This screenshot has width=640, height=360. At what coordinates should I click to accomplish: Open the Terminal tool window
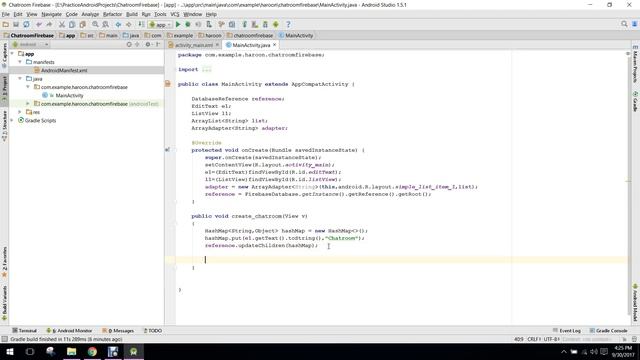(x=24, y=331)
